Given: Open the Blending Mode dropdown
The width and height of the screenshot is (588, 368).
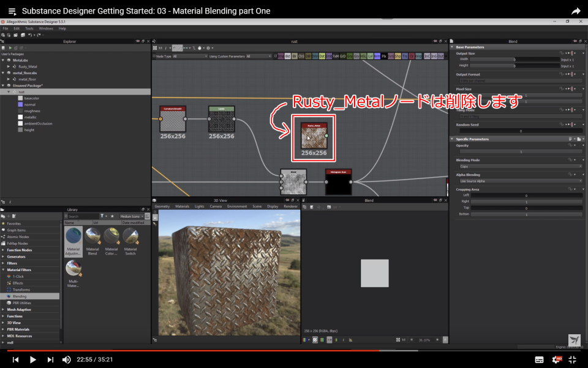Looking at the screenshot, I should click(x=521, y=166).
